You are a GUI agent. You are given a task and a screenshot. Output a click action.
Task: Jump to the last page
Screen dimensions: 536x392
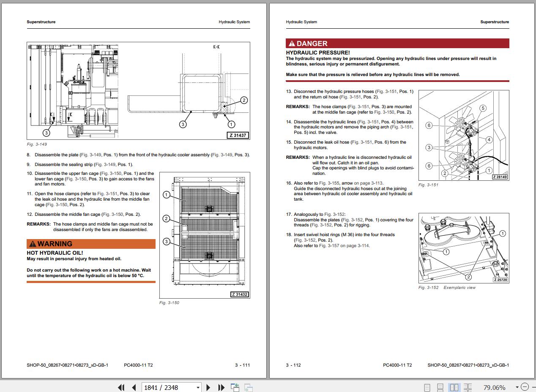(x=221, y=387)
